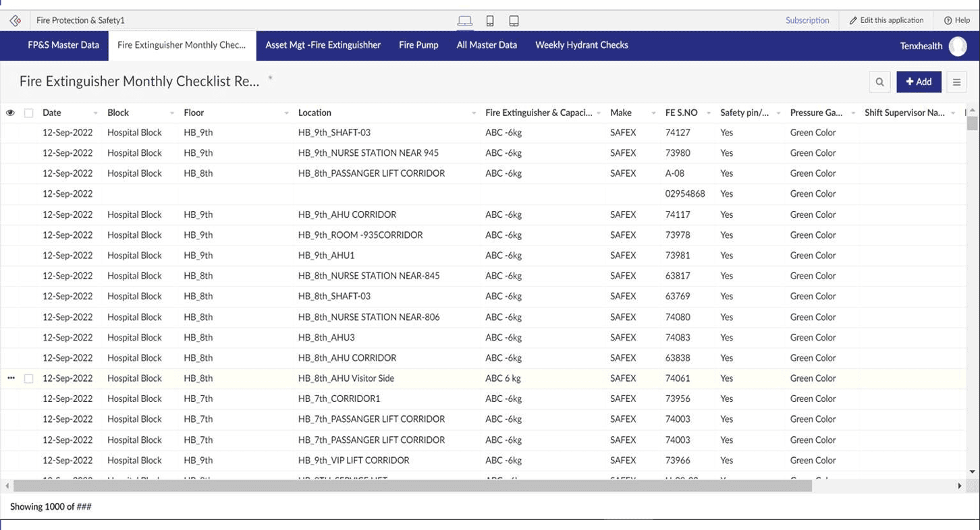980x530 pixels.
Task: Click Edit this application
Action: pos(886,20)
